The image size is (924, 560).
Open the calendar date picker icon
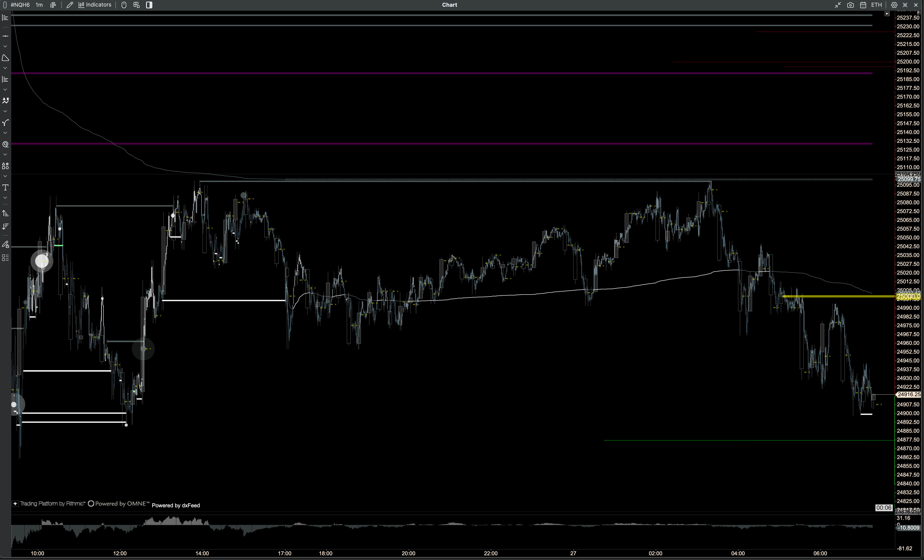[x=863, y=5]
